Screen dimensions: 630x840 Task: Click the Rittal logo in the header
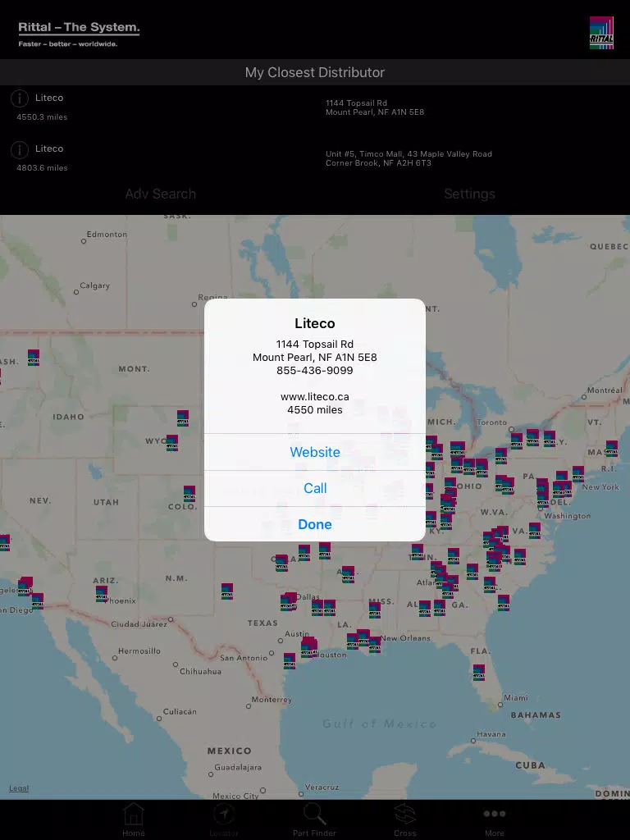pyautogui.click(x=601, y=33)
